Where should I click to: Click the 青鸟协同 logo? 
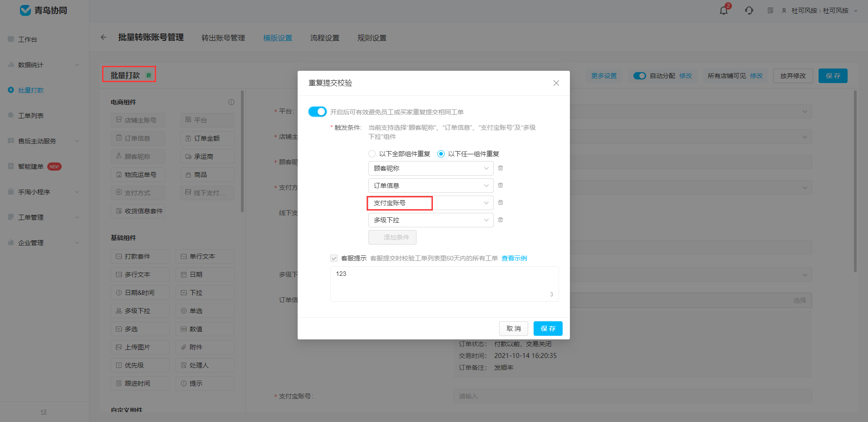pyautogui.click(x=44, y=10)
